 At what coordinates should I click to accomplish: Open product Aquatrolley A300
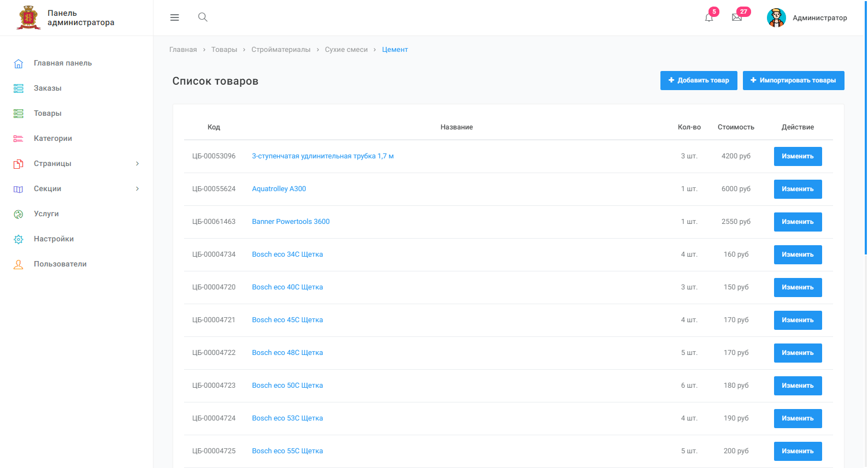(279, 189)
